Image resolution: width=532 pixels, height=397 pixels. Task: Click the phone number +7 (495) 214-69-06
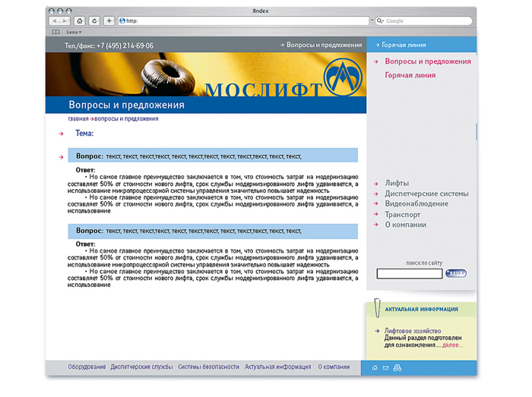click(x=125, y=46)
